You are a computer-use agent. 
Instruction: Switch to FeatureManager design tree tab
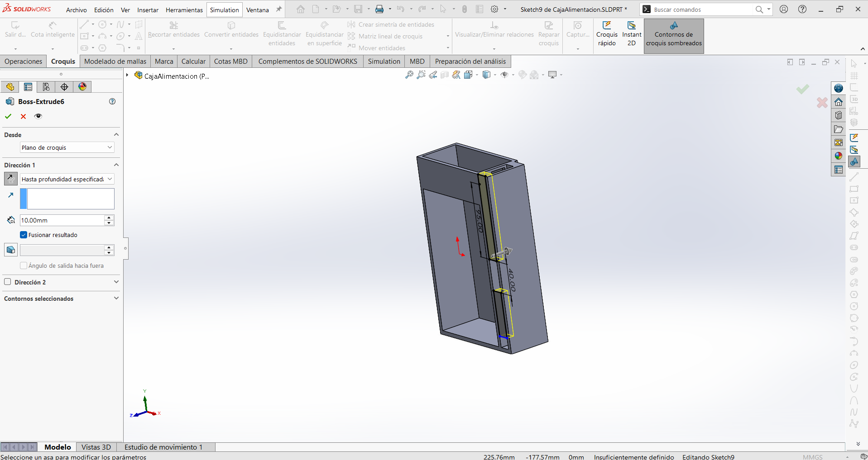point(10,87)
